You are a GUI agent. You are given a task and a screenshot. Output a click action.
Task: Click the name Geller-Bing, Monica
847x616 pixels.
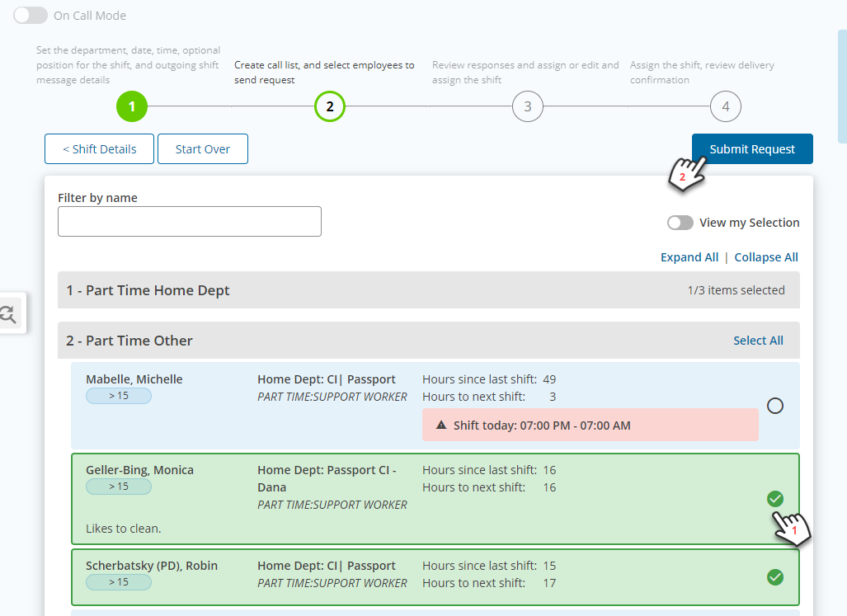(x=139, y=470)
